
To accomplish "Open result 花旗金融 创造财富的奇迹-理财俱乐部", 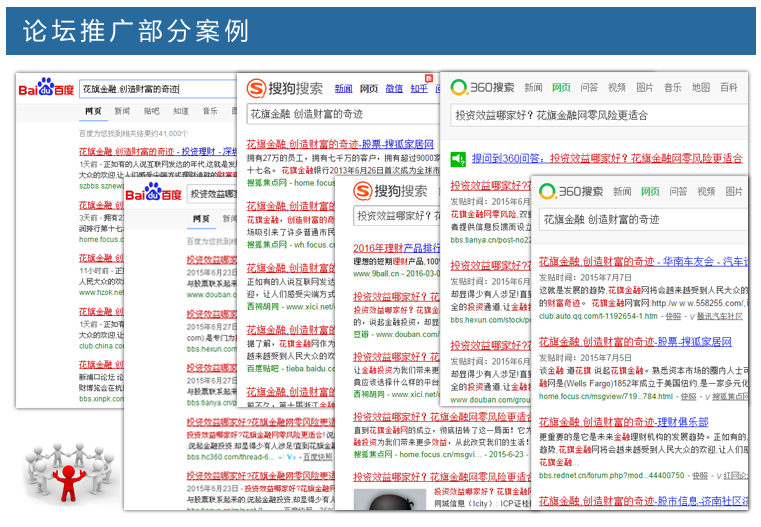I will click(624, 422).
